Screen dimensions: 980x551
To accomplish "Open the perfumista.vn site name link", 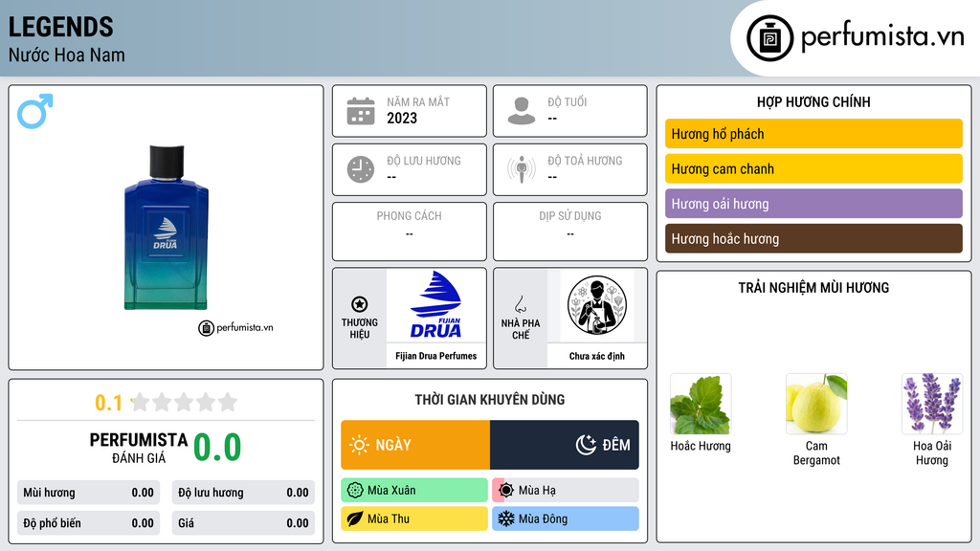I will [881, 37].
